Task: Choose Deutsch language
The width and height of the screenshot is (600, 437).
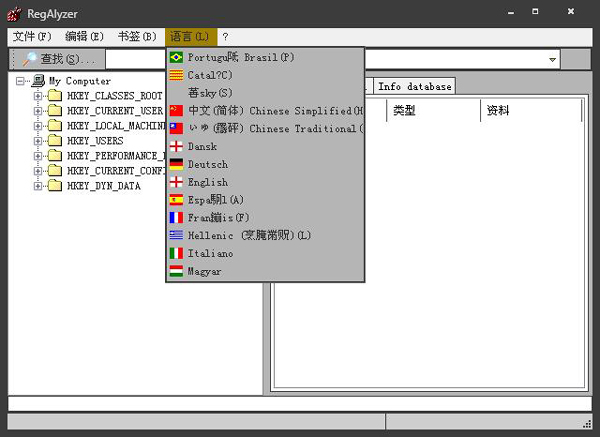Action: [265, 164]
